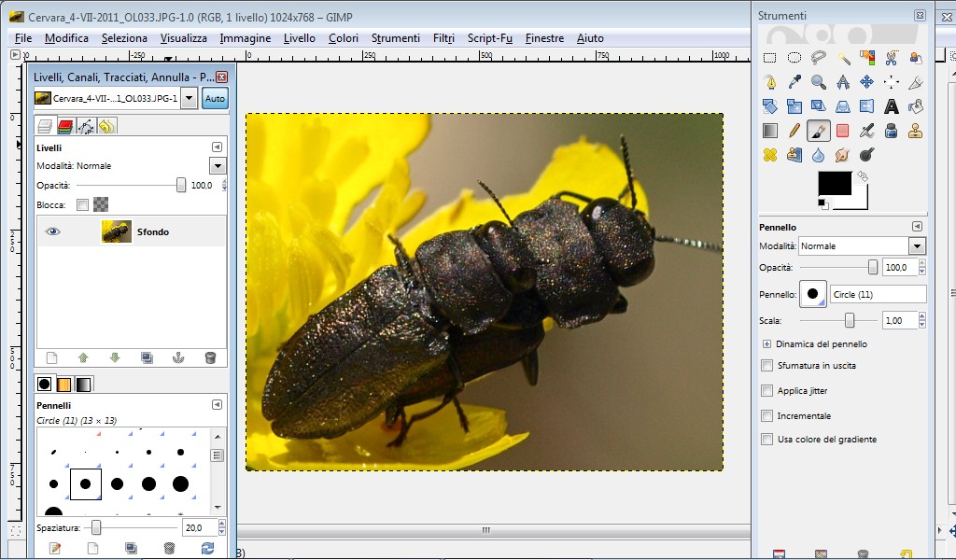The width and height of the screenshot is (956, 560).
Task: Activate the Zoom magnifier tool
Action: coord(819,82)
